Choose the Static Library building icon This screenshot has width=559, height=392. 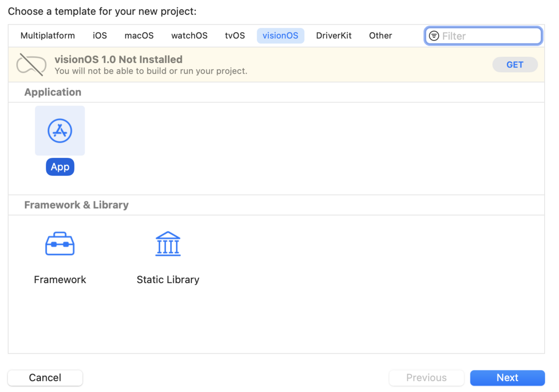[168, 243]
